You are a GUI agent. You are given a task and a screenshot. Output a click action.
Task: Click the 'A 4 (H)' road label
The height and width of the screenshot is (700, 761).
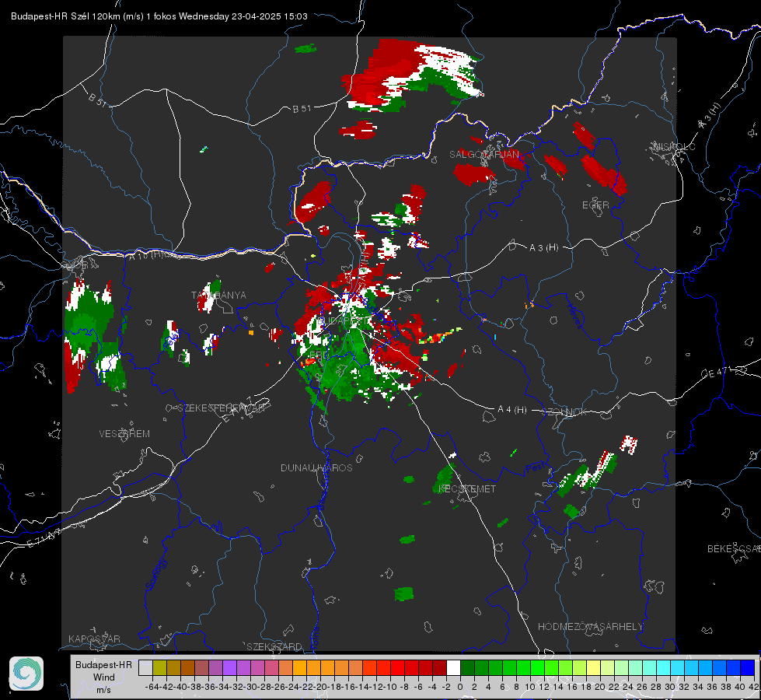click(512, 410)
